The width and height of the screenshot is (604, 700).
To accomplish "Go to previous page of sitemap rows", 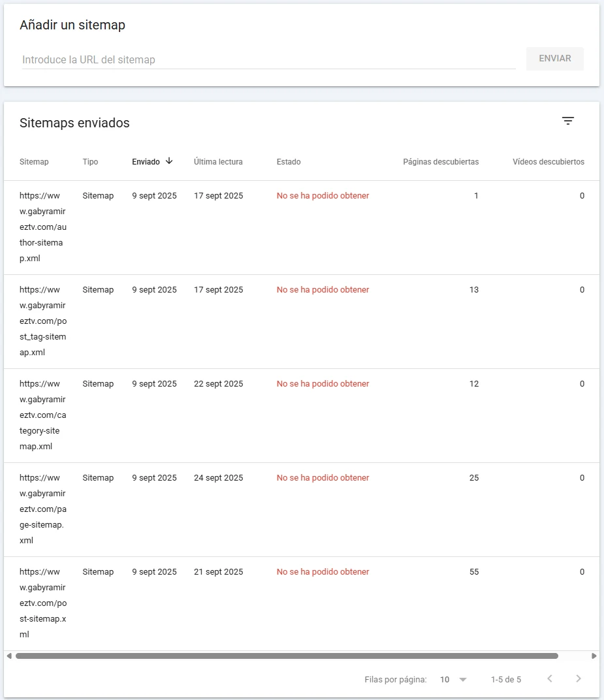I will (550, 678).
